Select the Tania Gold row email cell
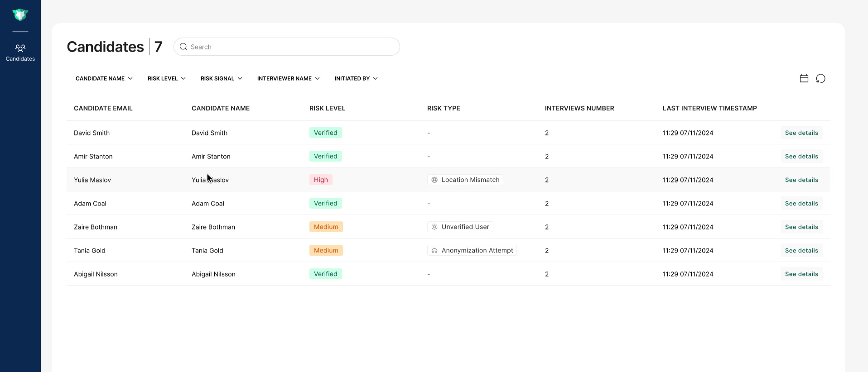The width and height of the screenshot is (868, 372). [x=90, y=250]
